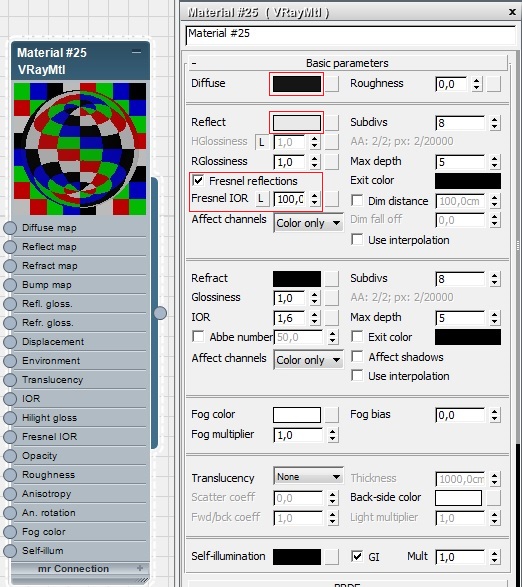The image size is (522, 587).
Task: Click the Translucency input socket
Action: 10,380
